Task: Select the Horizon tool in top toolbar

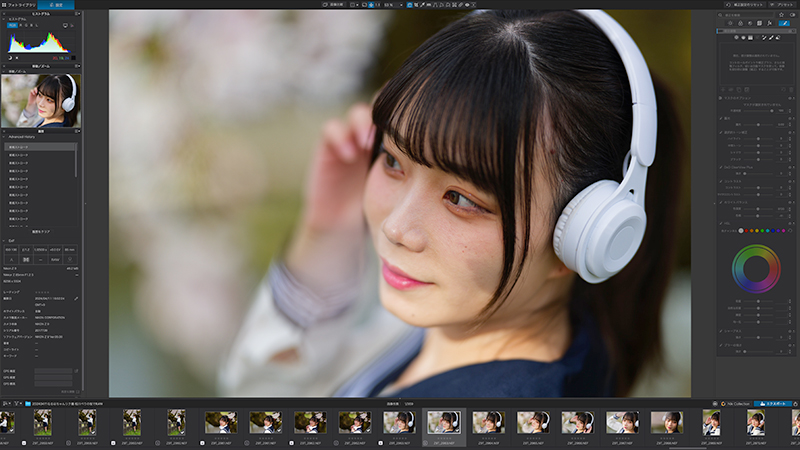Action: tap(429, 5)
